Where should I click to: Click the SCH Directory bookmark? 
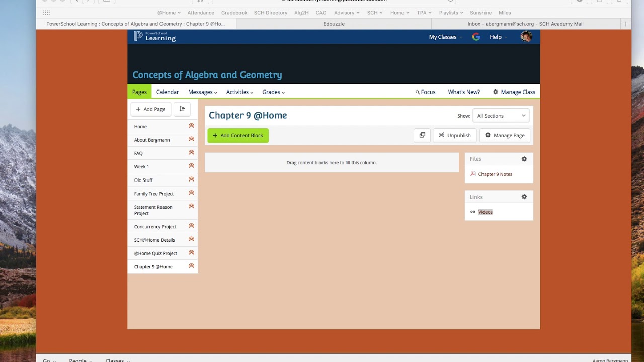pos(271,13)
